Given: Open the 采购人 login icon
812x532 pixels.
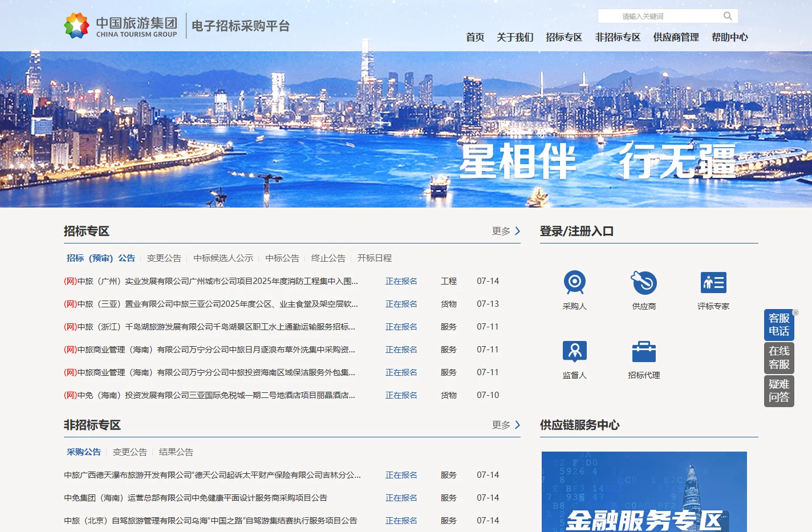Looking at the screenshot, I should tap(575, 282).
